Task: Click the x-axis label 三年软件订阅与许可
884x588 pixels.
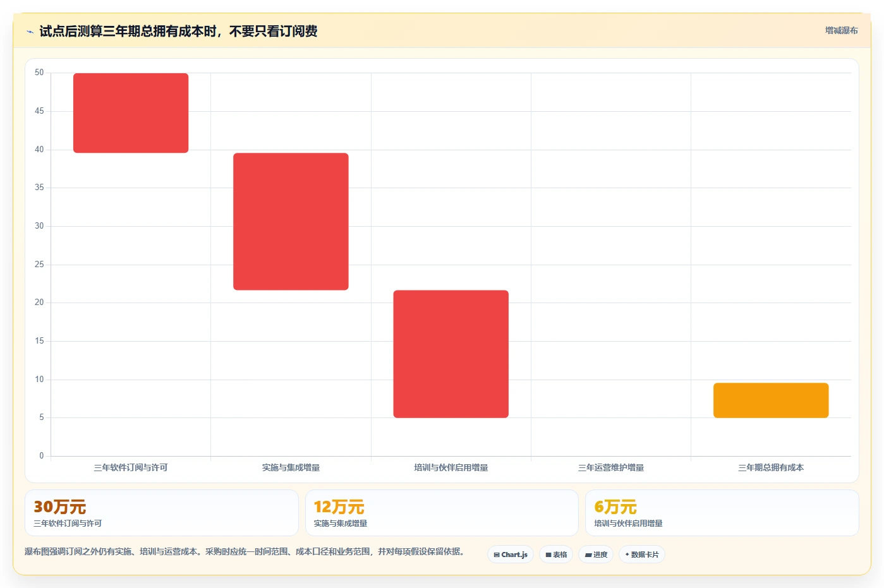Action: click(x=131, y=467)
